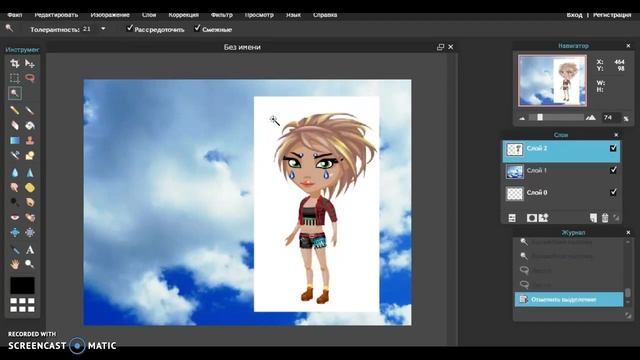Toggle layer settings icon in Layers panel
This screenshot has height=360, width=640.
[x=512, y=218]
